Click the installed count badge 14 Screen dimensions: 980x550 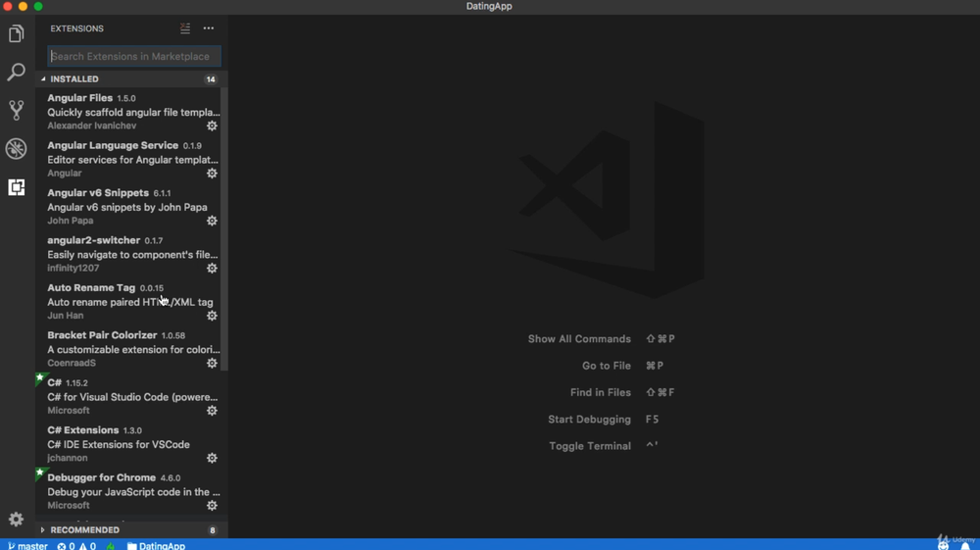[x=211, y=79]
